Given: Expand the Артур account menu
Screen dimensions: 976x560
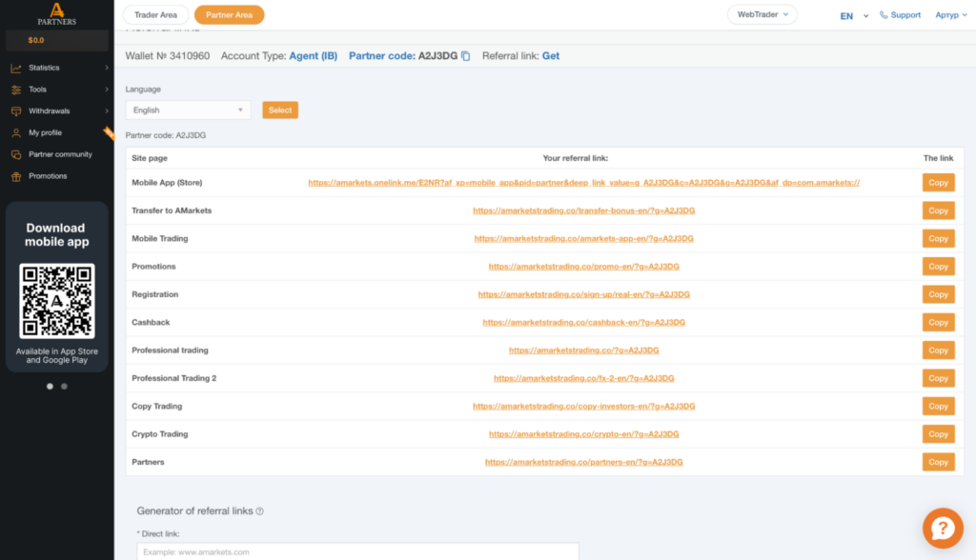Looking at the screenshot, I should point(951,15).
